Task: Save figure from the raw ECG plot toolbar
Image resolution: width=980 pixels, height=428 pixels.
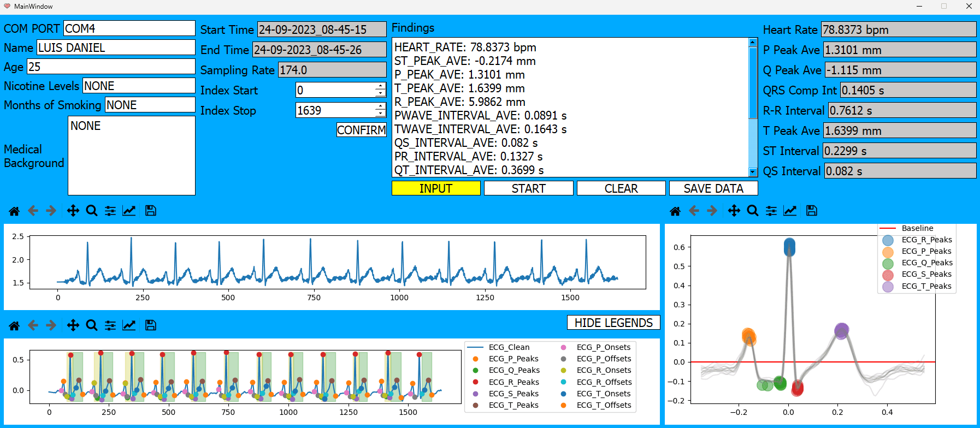Action: point(151,211)
